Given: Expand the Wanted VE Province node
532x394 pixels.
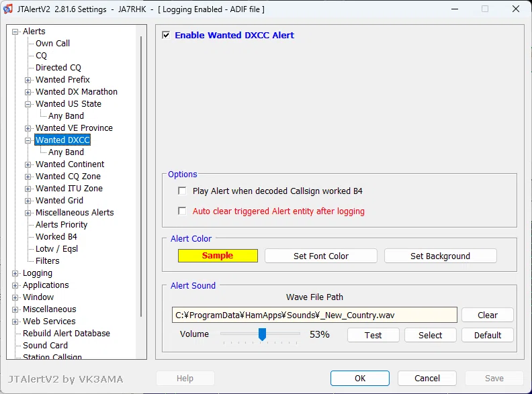Looking at the screenshot, I should coord(28,128).
